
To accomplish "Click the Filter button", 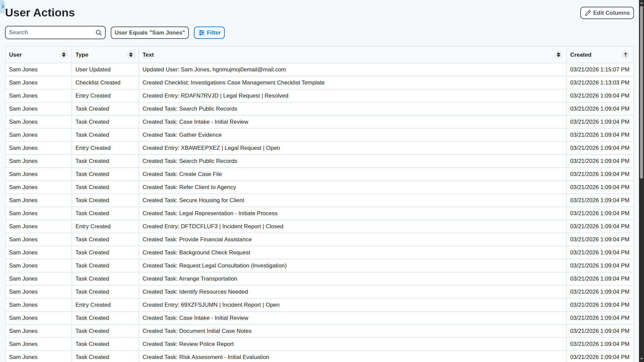I will (x=209, y=33).
